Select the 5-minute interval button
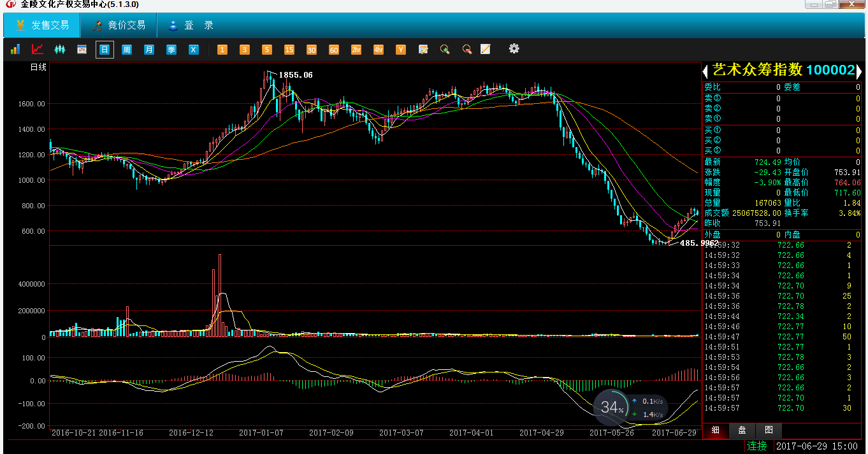Viewport: 868px width, 454px height. pos(267,49)
